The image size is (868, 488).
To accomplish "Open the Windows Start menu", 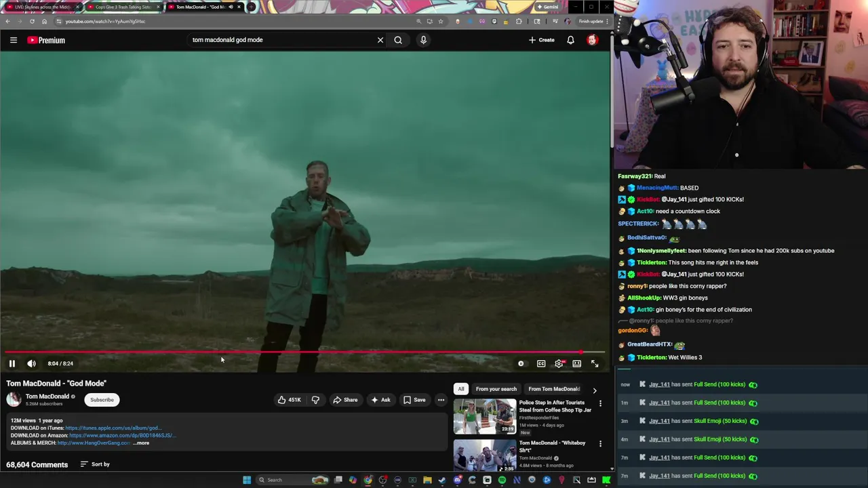I will [247, 480].
